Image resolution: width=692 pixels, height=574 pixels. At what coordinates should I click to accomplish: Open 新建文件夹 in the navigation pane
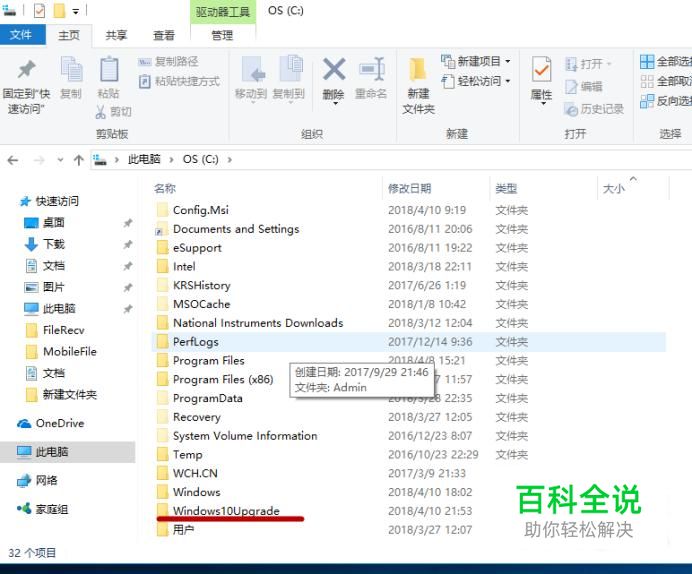click(x=61, y=394)
